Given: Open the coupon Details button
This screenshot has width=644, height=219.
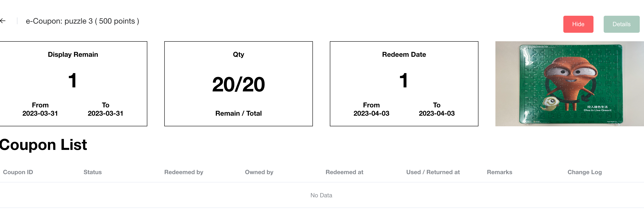Looking at the screenshot, I should click(621, 24).
